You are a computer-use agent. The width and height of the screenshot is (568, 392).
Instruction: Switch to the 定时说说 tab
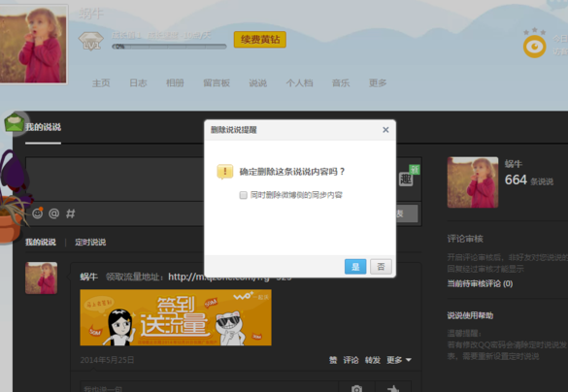90,242
